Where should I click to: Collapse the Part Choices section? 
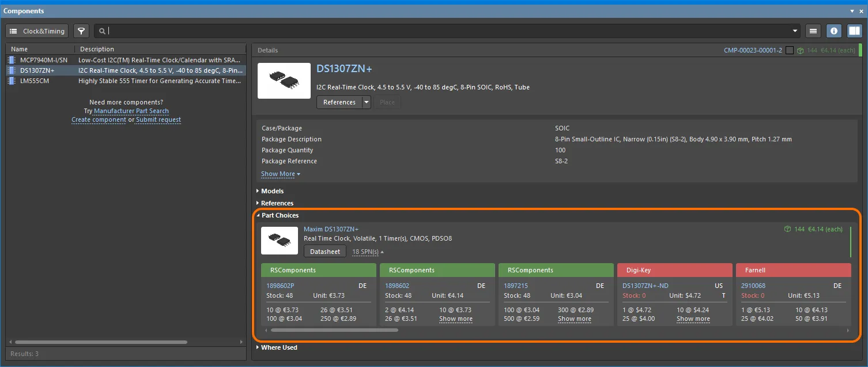point(277,215)
